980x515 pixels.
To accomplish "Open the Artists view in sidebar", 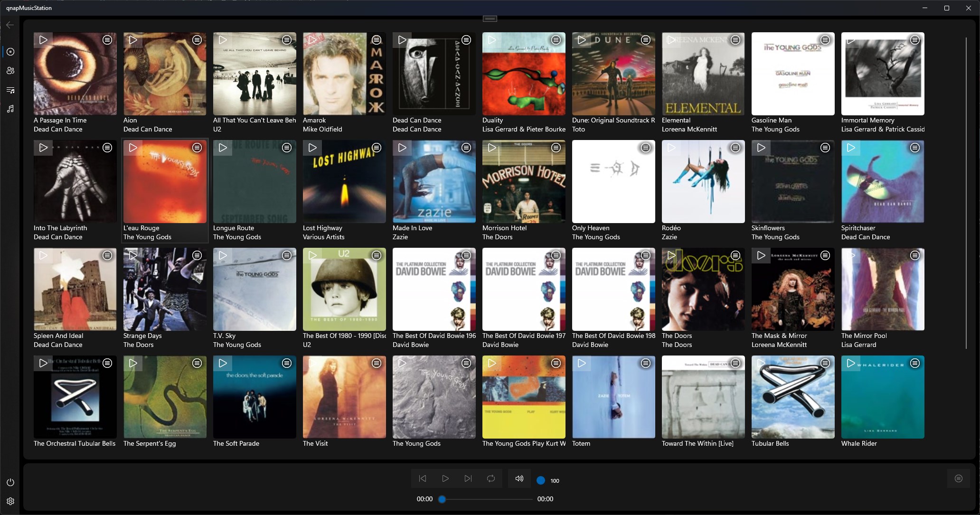I will tap(10, 71).
